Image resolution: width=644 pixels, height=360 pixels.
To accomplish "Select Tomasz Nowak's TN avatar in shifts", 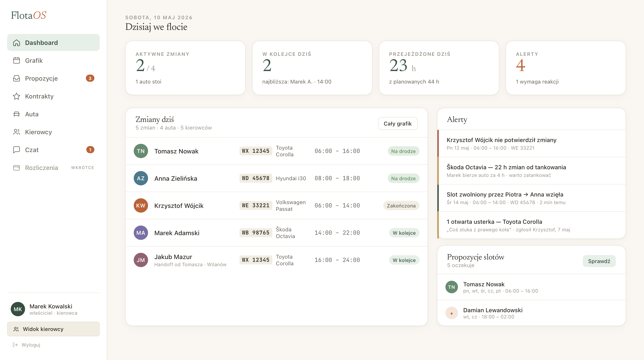I will (x=141, y=151).
